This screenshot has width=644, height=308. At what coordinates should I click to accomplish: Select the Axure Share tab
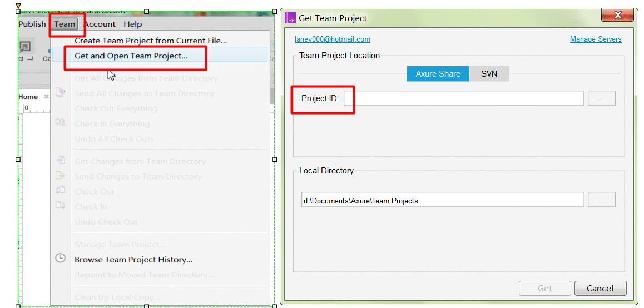pyautogui.click(x=438, y=74)
